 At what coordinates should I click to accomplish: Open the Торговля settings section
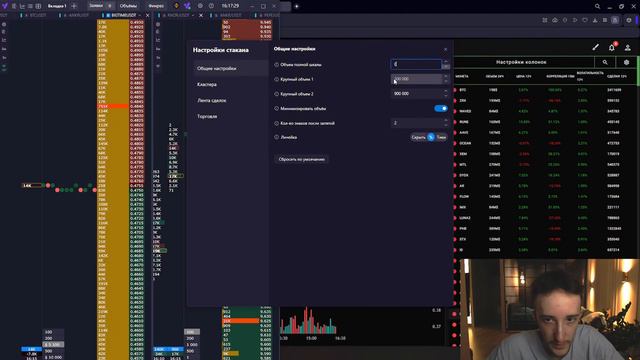coord(207,116)
